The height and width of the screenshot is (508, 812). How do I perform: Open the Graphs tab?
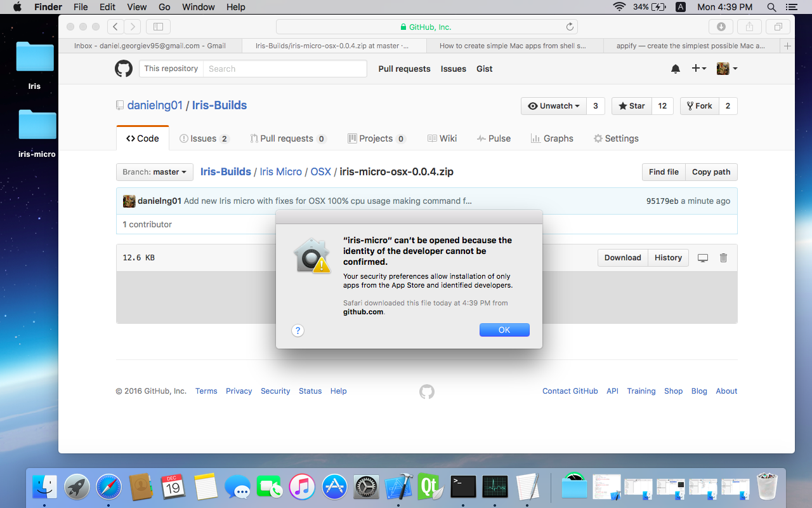(x=552, y=138)
